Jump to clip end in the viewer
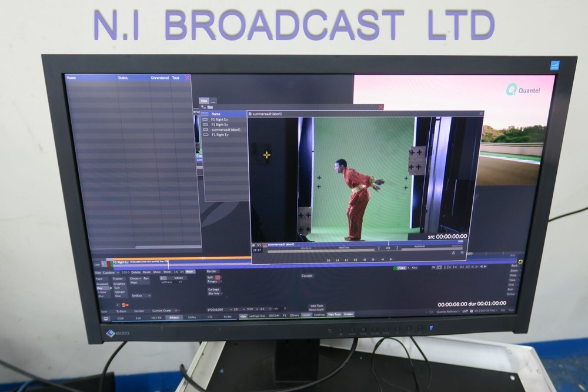Image resolution: width=588 pixels, height=392 pixels. click(355, 260)
